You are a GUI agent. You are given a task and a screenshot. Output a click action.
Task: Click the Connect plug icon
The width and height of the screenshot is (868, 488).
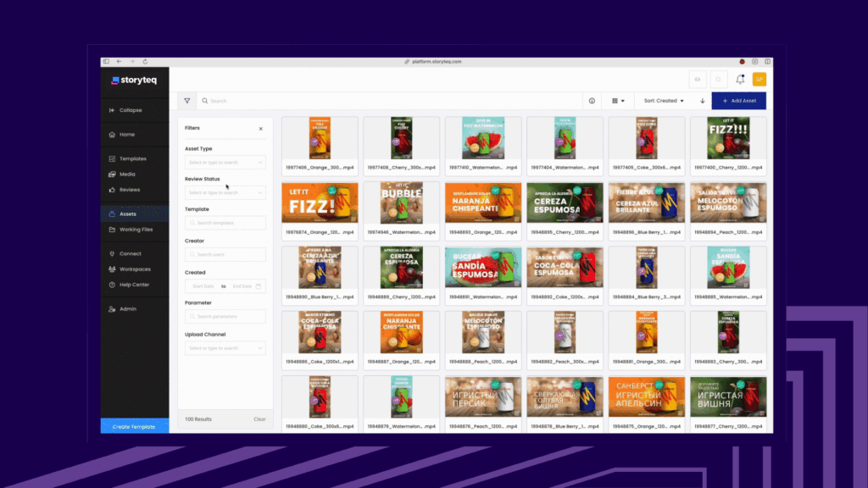coord(112,254)
